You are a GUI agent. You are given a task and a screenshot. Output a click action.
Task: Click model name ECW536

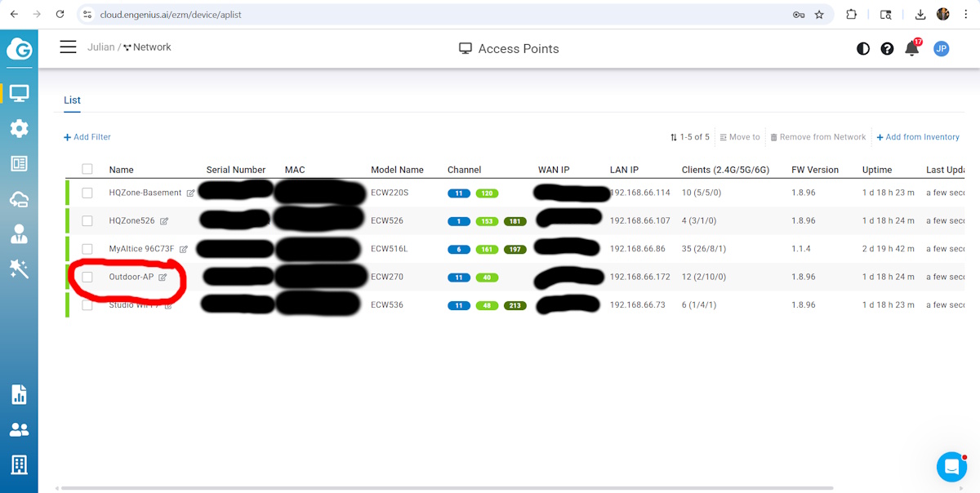(x=387, y=305)
